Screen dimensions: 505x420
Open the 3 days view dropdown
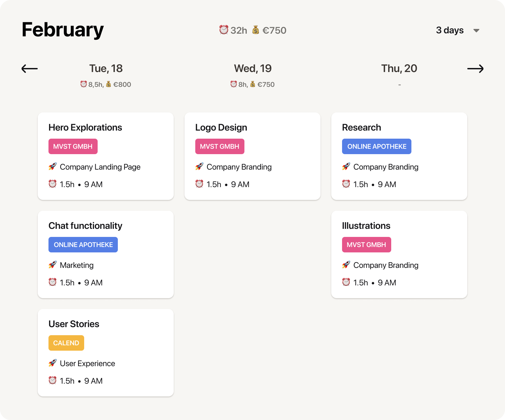point(450,30)
